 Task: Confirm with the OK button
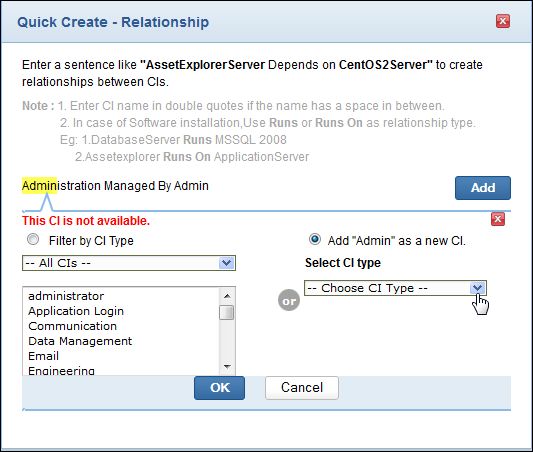tap(219, 388)
